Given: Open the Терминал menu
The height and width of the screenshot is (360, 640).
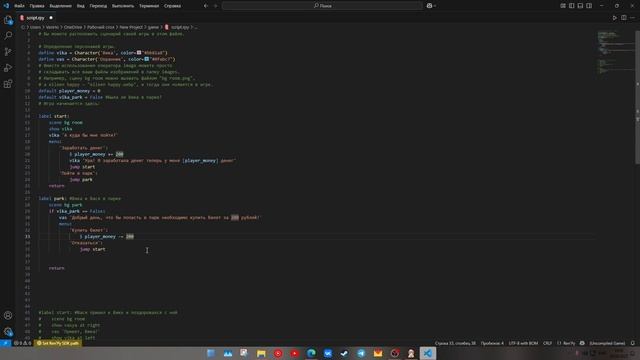Looking at the screenshot, I should point(149,6).
